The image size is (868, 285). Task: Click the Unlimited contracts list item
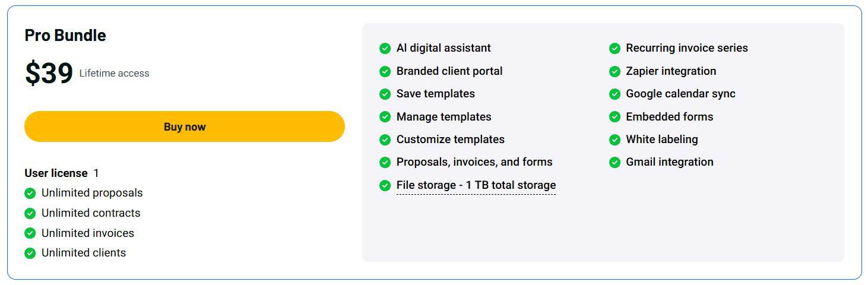(x=91, y=213)
